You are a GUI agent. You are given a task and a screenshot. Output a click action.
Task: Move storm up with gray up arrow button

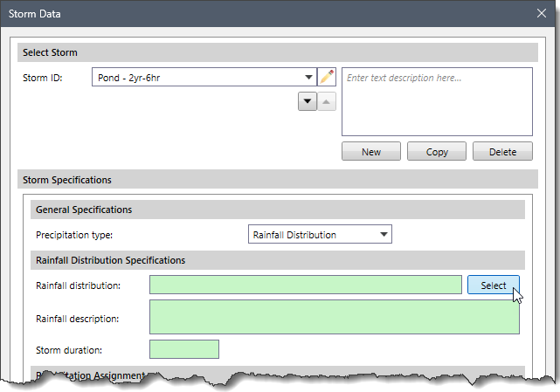[x=327, y=101]
